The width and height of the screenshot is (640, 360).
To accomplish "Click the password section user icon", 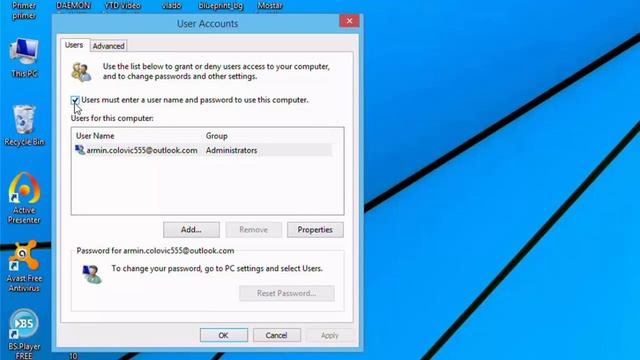I will tap(91, 273).
